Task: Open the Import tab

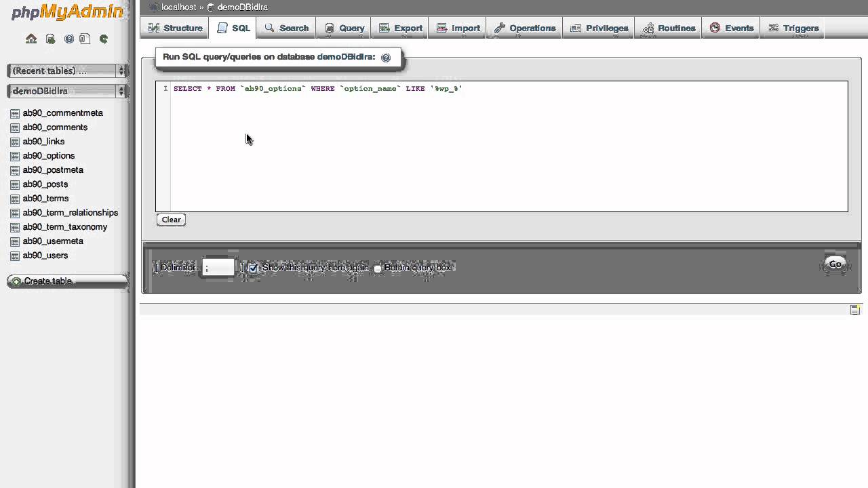Action: click(x=458, y=28)
